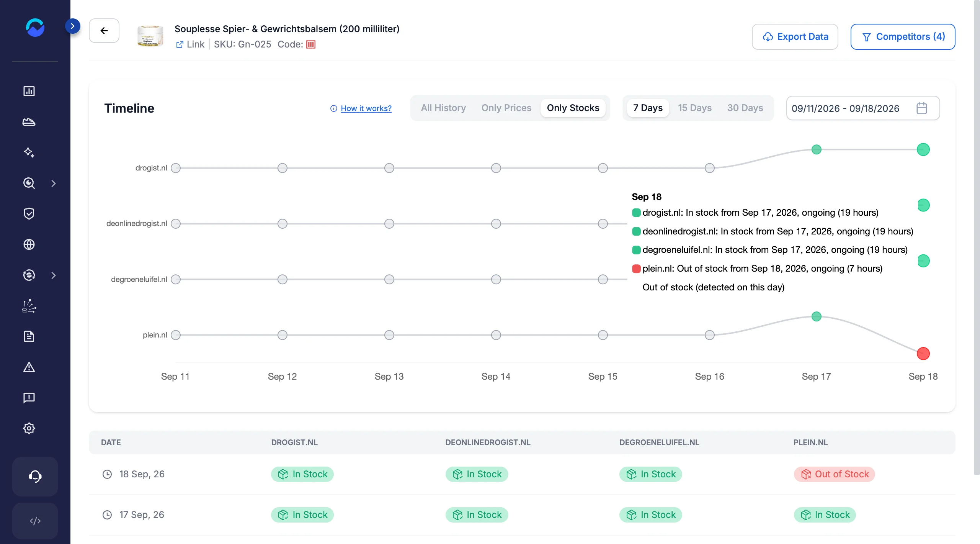Click the red barcode Code icon
980x544 pixels.
[311, 44]
